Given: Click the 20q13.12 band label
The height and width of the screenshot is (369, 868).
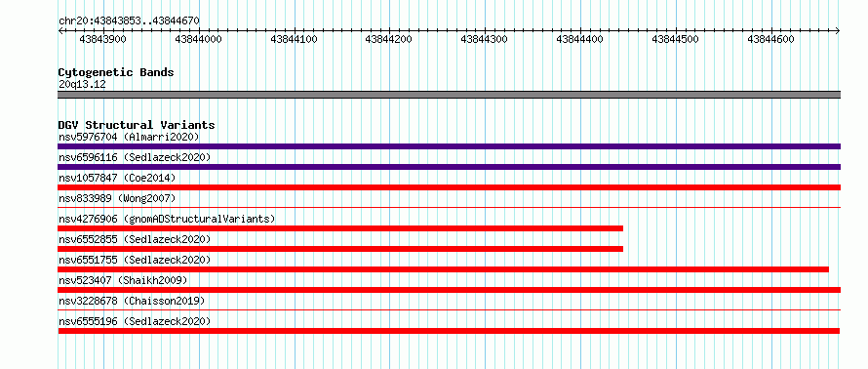Looking at the screenshot, I should 82,85.
